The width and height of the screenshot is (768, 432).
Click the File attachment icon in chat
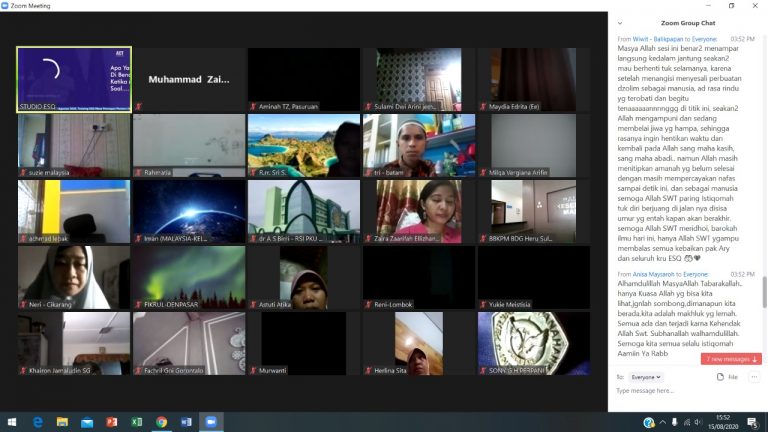click(727, 377)
